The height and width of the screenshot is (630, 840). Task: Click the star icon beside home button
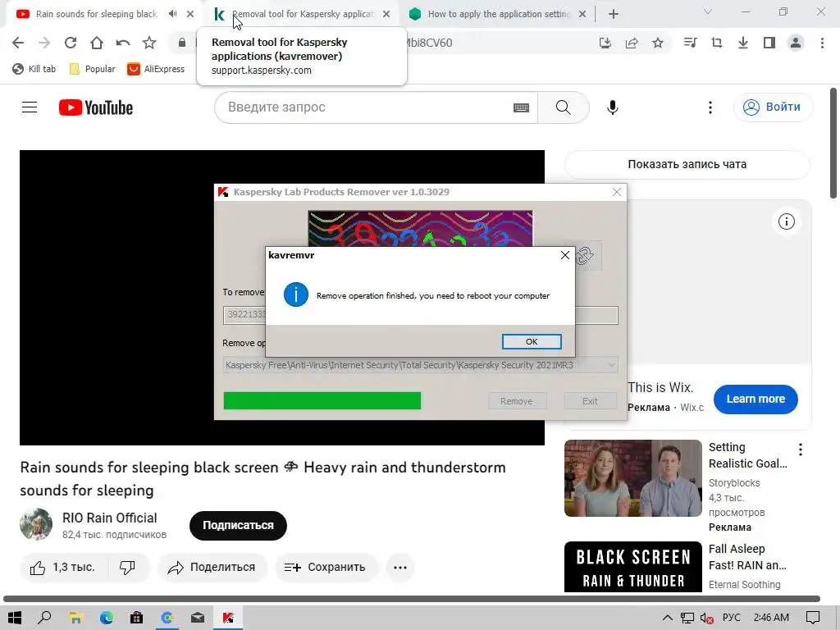point(149,43)
